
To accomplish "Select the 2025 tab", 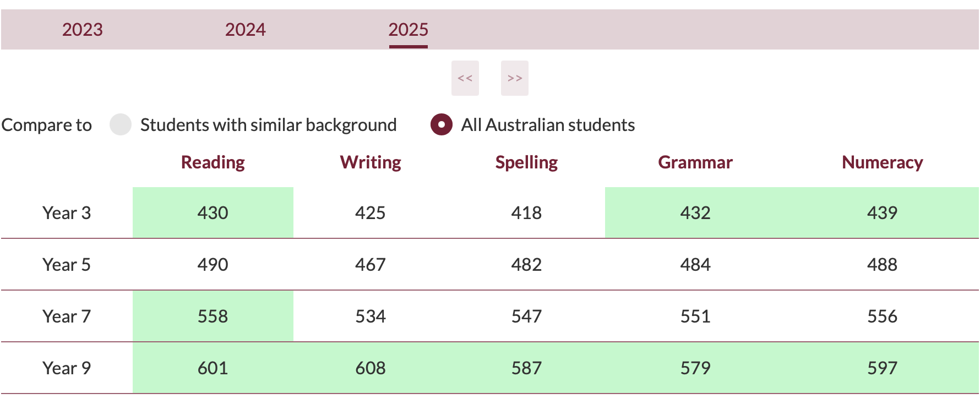I will [x=408, y=29].
